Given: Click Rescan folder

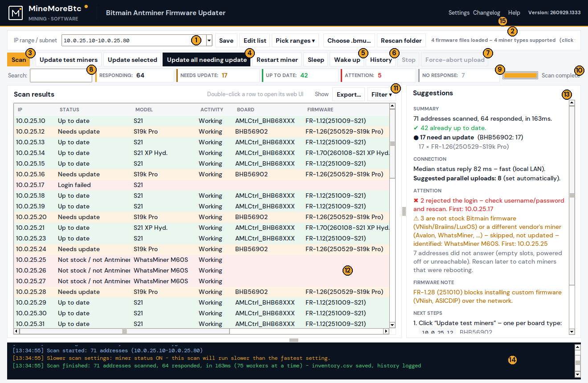Looking at the screenshot, I should pos(401,41).
